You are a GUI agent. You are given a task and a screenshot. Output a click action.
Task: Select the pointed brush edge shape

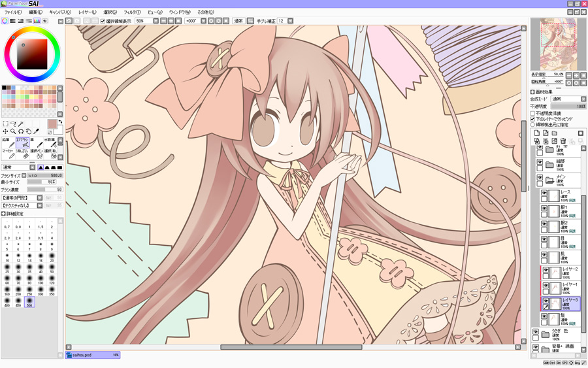click(41, 167)
